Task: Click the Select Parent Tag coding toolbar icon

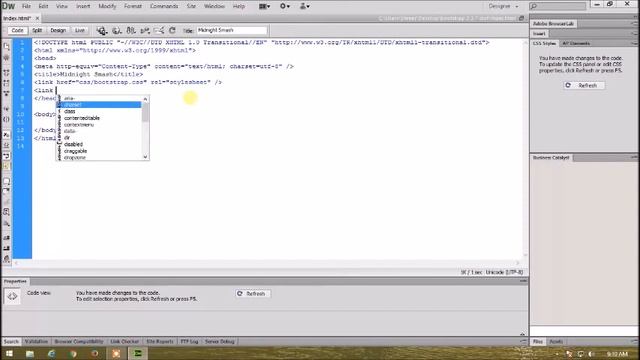Action: tap(7, 109)
